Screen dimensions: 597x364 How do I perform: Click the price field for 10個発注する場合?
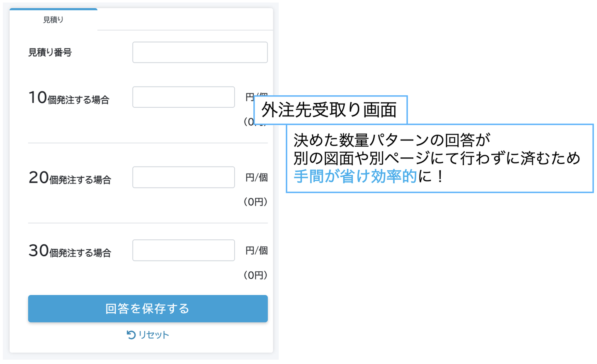click(183, 97)
